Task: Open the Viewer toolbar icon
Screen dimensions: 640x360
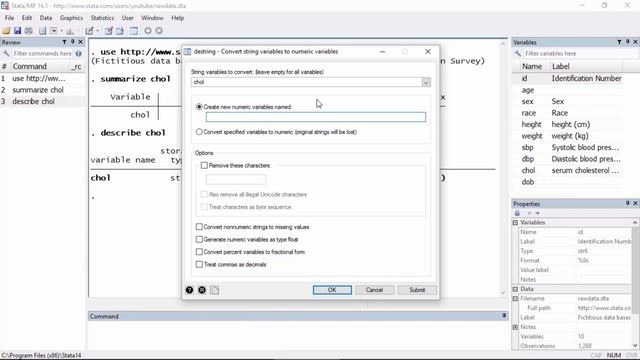Action: click(x=54, y=31)
